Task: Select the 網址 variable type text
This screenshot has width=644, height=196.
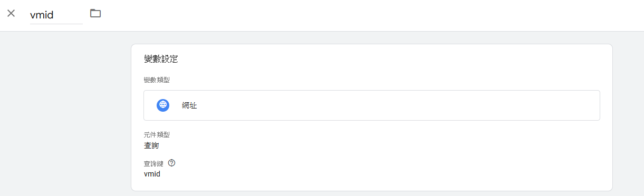Action: click(189, 105)
